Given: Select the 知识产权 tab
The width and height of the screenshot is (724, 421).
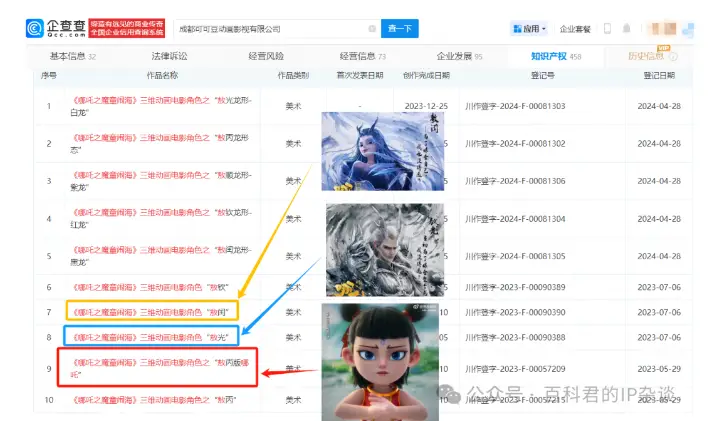Looking at the screenshot, I should pyautogui.click(x=556, y=56).
